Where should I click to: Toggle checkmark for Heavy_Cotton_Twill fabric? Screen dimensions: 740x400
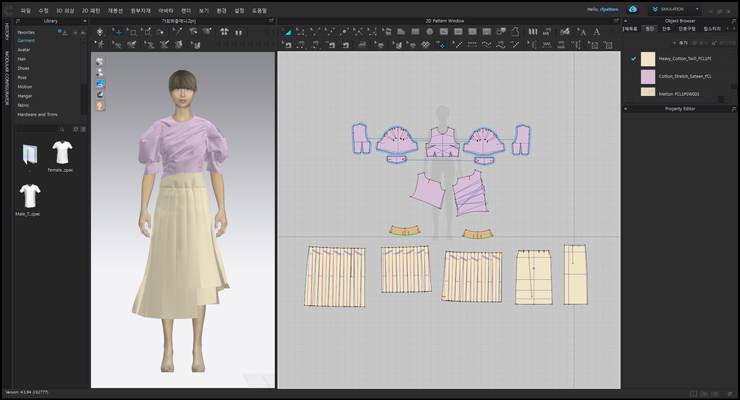tap(633, 59)
